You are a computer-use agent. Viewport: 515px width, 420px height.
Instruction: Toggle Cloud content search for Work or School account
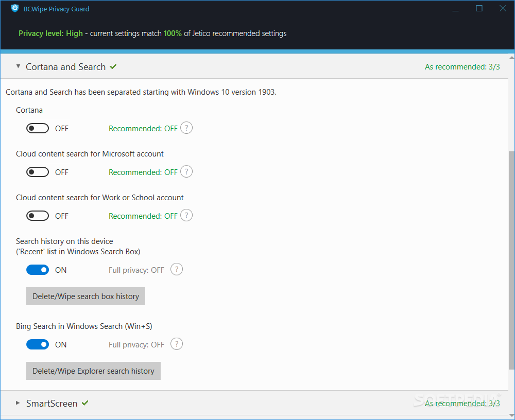[38, 216]
